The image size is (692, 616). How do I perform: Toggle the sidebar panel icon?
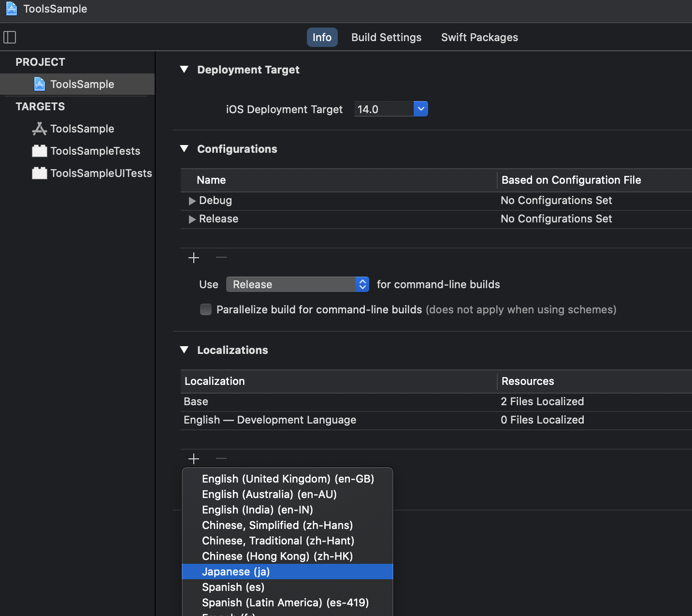(10, 37)
